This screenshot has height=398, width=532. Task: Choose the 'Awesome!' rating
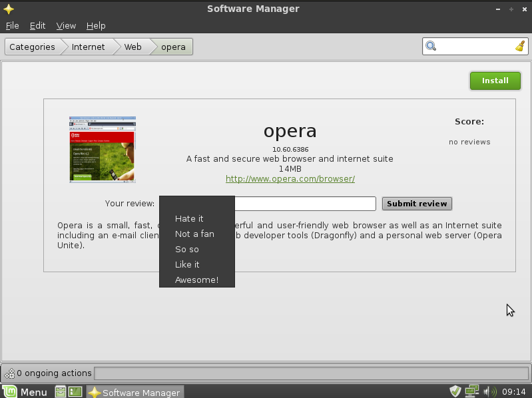click(x=197, y=280)
